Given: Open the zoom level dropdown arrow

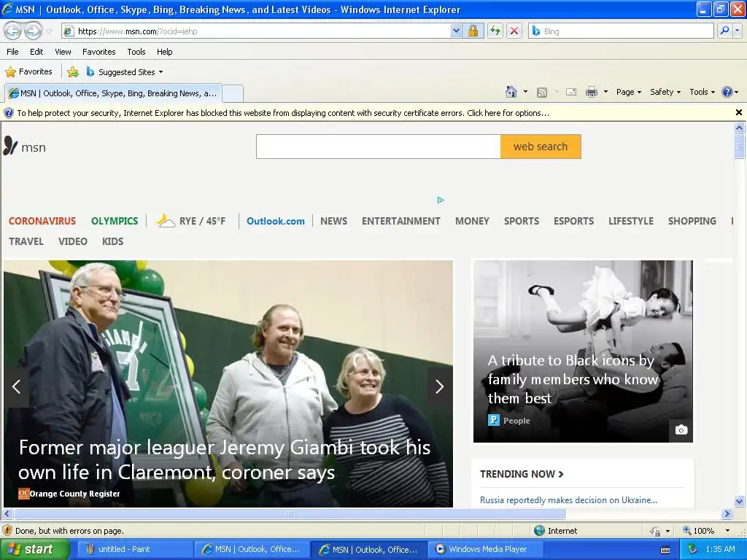Looking at the screenshot, I should coord(727,531).
